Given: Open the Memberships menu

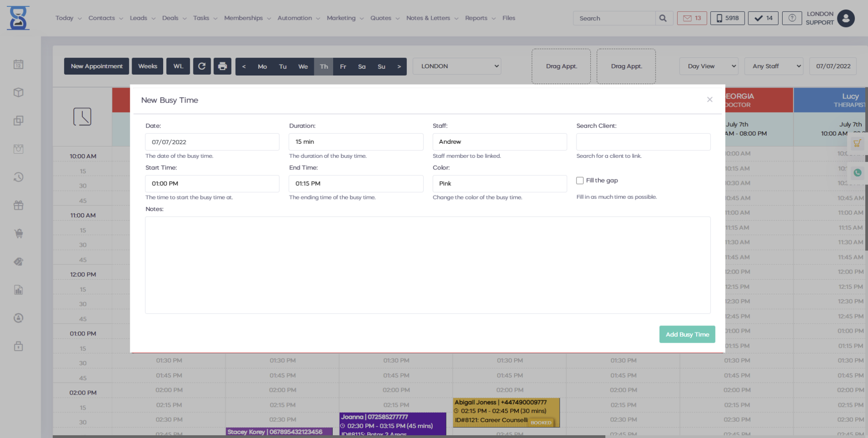Looking at the screenshot, I should pyautogui.click(x=247, y=18).
